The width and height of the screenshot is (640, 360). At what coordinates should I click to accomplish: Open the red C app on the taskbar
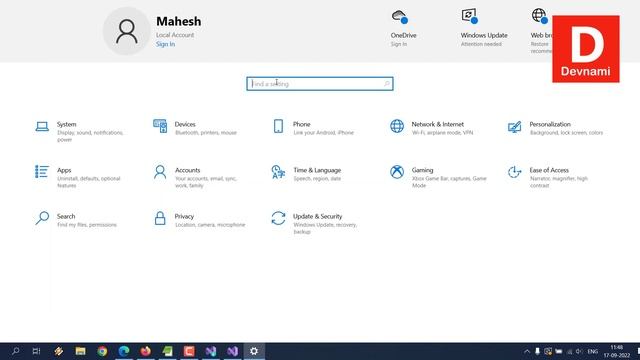click(x=189, y=351)
